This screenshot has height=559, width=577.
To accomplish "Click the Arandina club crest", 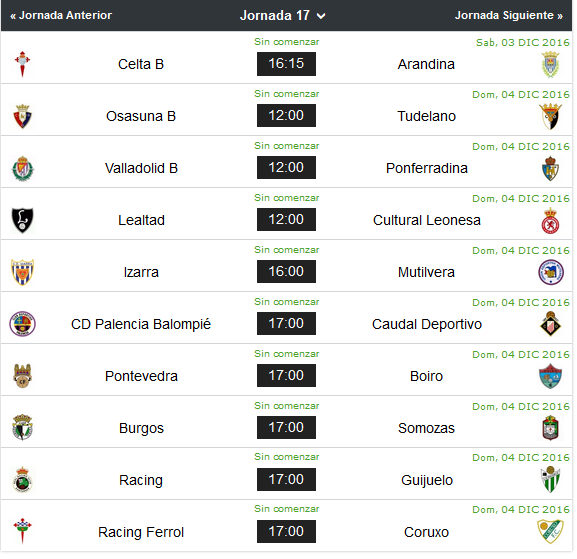I will (x=551, y=65).
